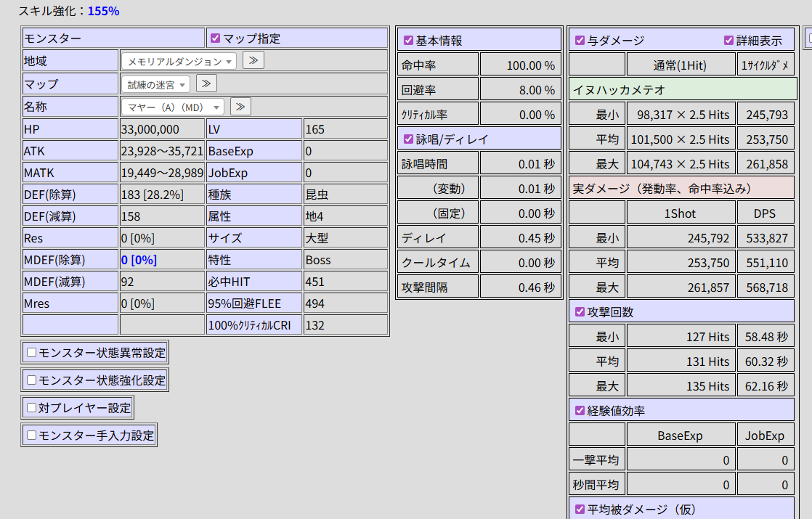Click the イヌハッカメテオ skill name row

pos(683,90)
